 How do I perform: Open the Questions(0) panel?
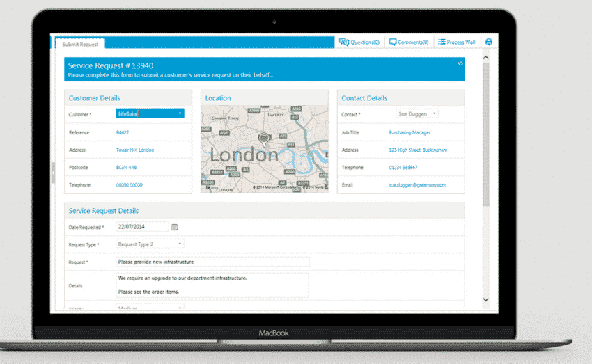pos(359,42)
